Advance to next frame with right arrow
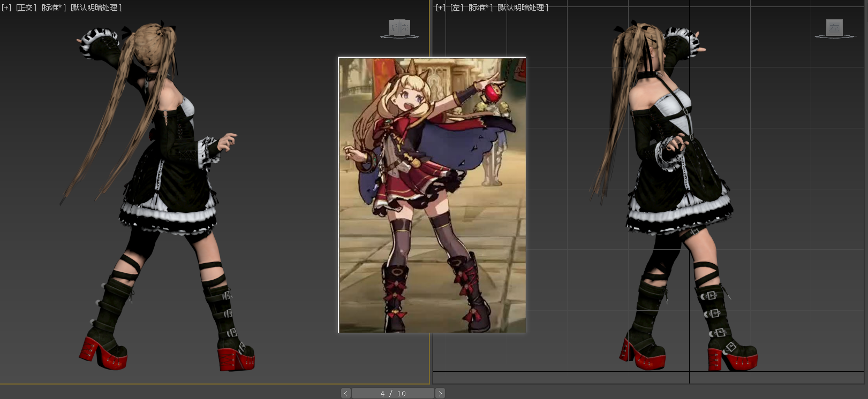This screenshot has width=868, height=399. pyautogui.click(x=440, y=394)
